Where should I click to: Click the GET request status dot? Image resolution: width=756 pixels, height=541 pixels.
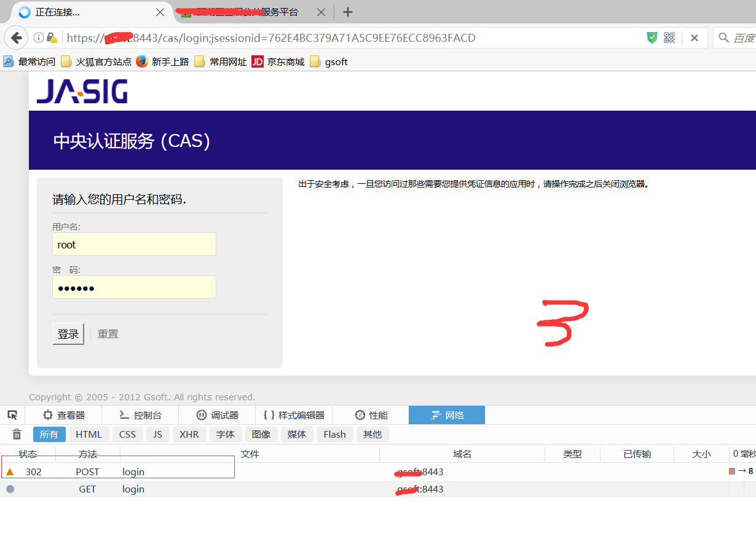click(x=10, y=489)
